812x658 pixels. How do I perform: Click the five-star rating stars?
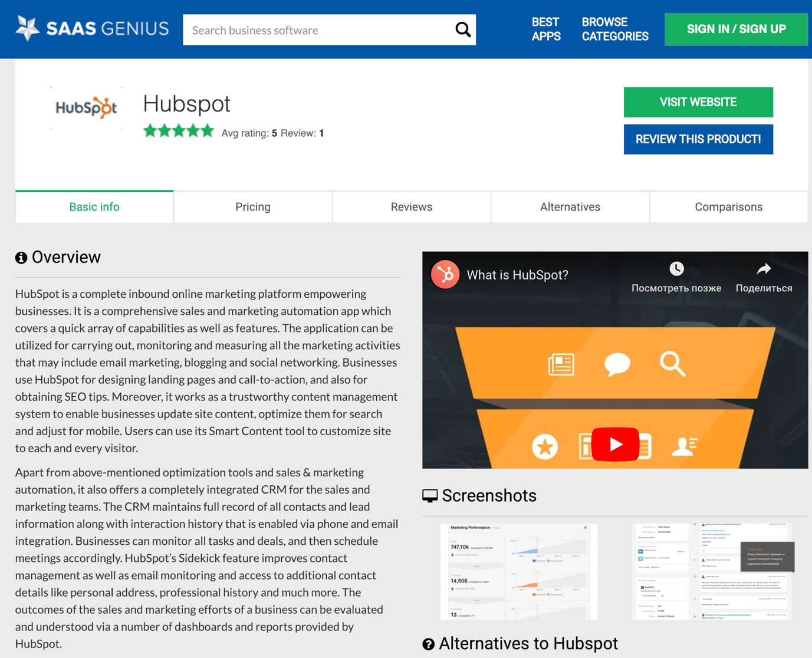point(178,131)
